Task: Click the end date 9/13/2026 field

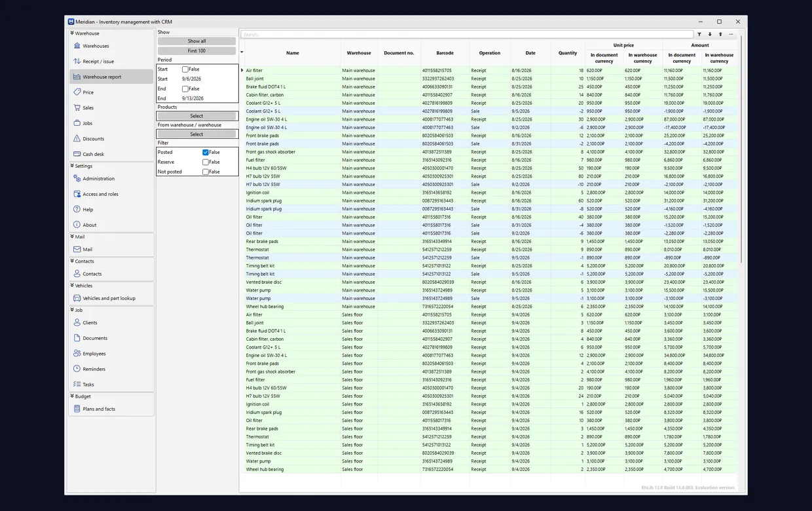Action: point(210,98)
